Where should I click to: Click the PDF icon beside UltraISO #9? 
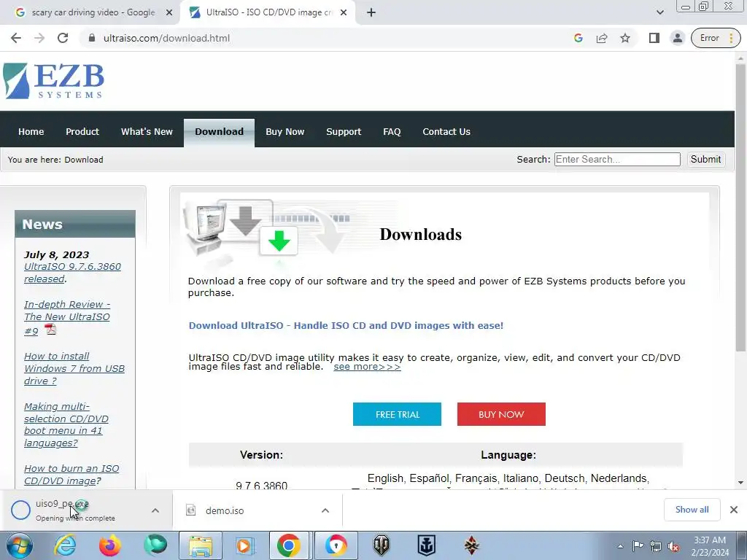[50, 329]
